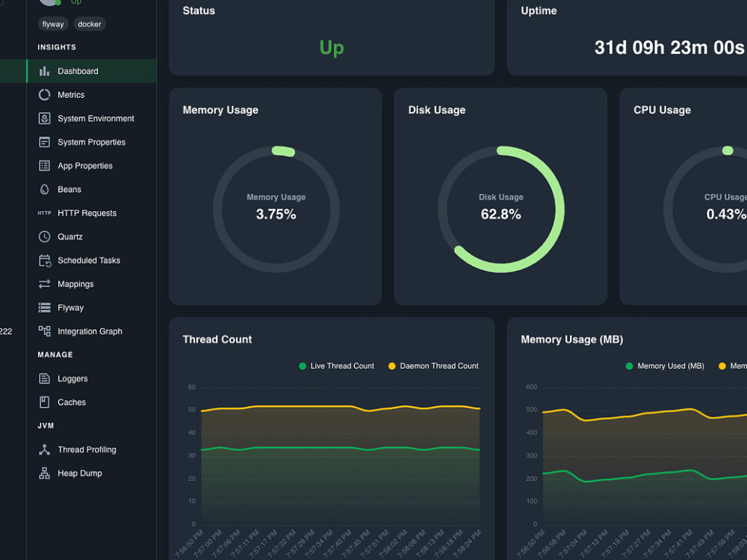This screenshot has height=560, width=747.
Task: Open the Dashboard menu item
Action: (x=91, y=71)
